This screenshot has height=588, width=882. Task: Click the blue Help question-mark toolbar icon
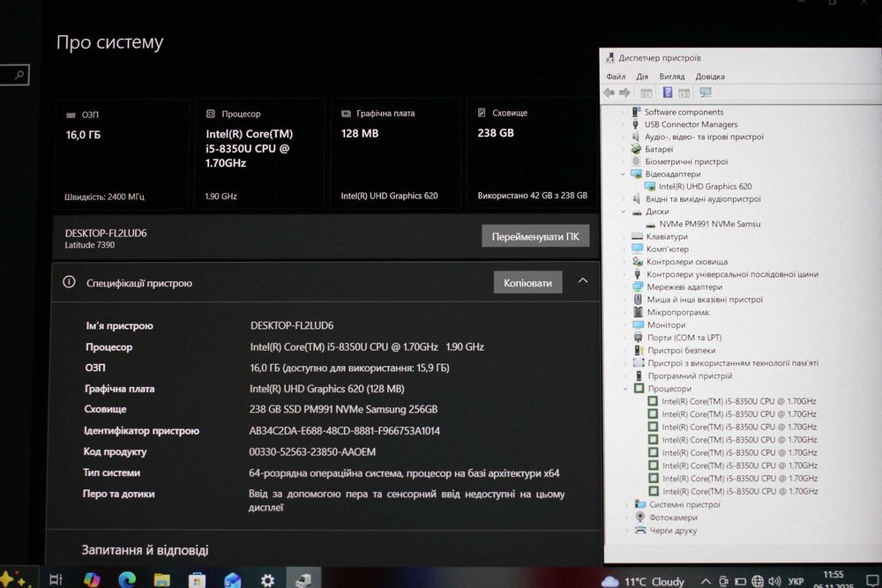coord(667,93)
